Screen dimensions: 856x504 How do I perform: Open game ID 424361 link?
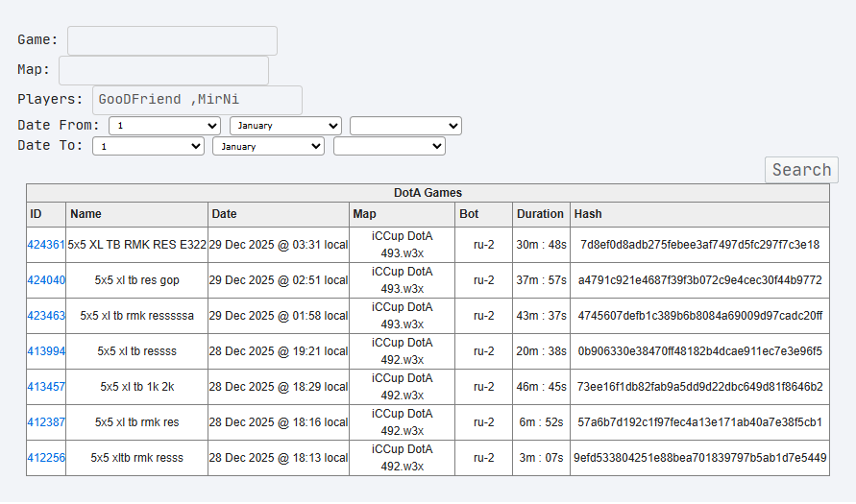click(46, 245)
